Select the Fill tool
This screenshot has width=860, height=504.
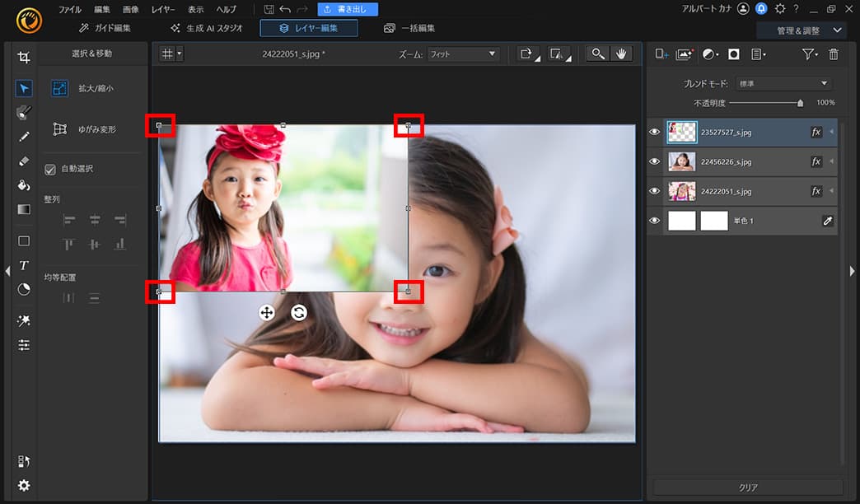click(24, 186)
